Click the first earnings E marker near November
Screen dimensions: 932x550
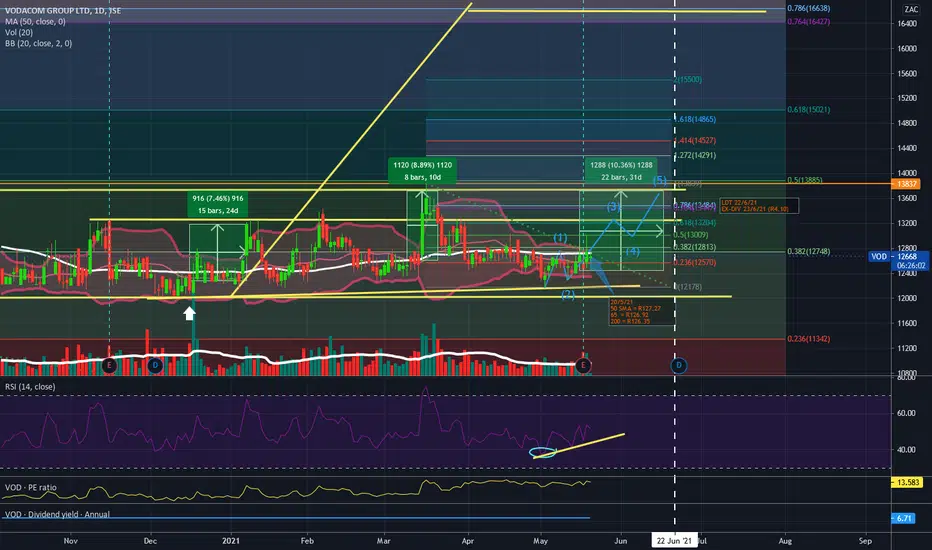109,365
